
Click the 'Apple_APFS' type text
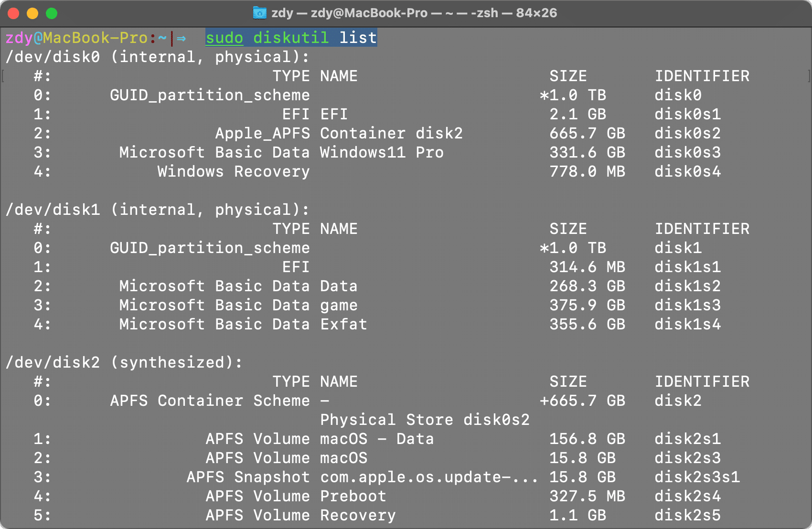263,134
